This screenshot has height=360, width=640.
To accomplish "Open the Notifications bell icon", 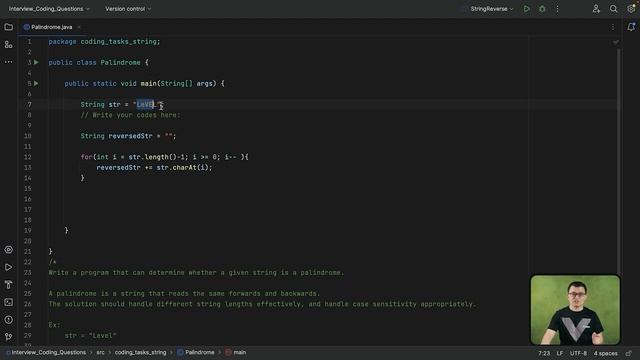I will pos(631,27).
